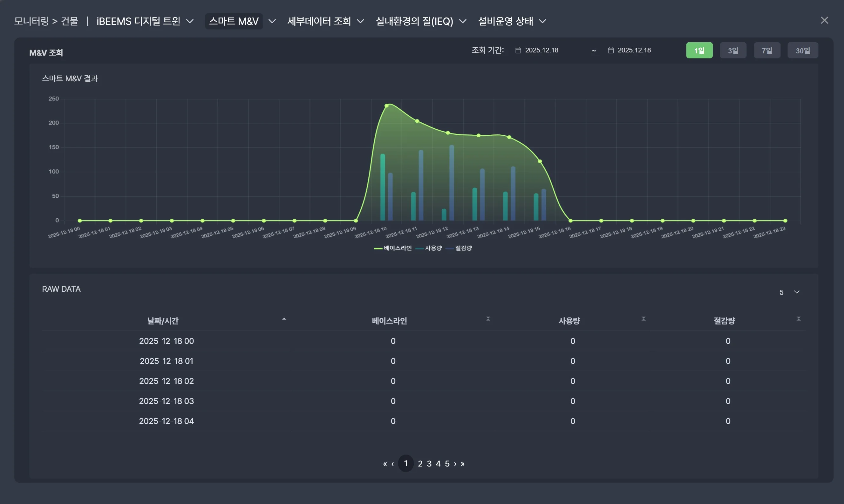Open 설비운영 상태 menu

tap(505, 21)
